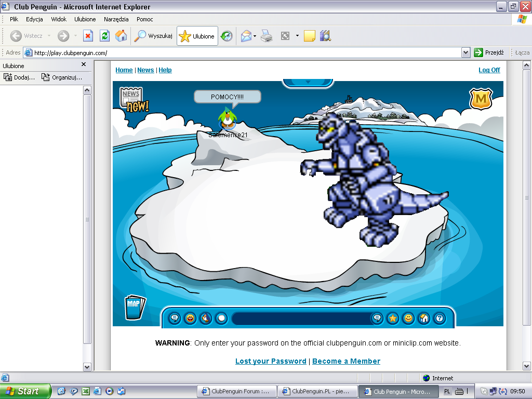Expand the Forward button history dropdown arrow
This screenshot has width=532, height=399.
tap(75, 36)
